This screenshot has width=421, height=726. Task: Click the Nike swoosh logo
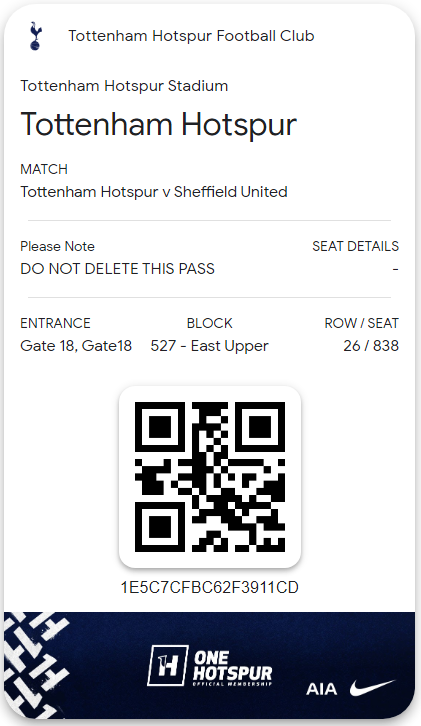(x=372, y=687)
